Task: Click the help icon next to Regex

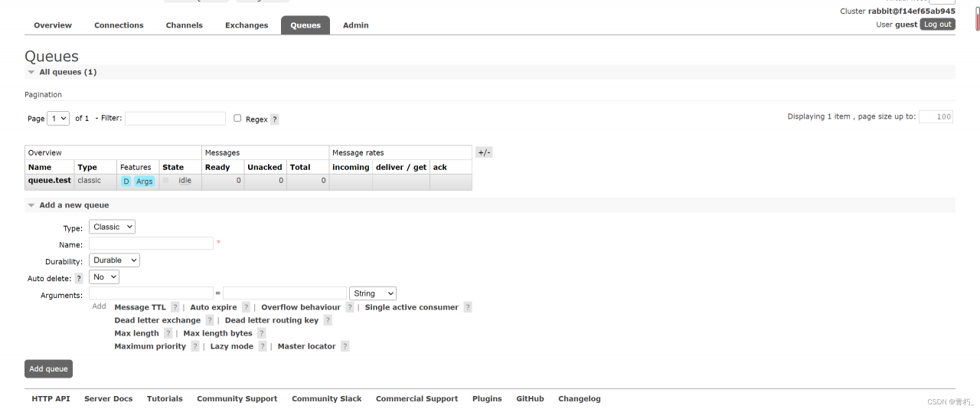Action: click(x=275, y=119)
